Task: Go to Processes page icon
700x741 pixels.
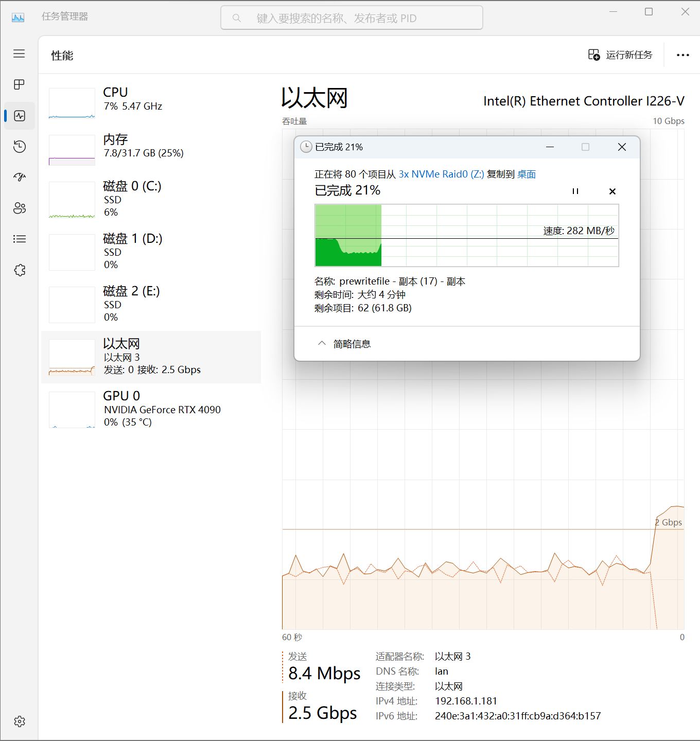Action: click(x=19, y=84)
